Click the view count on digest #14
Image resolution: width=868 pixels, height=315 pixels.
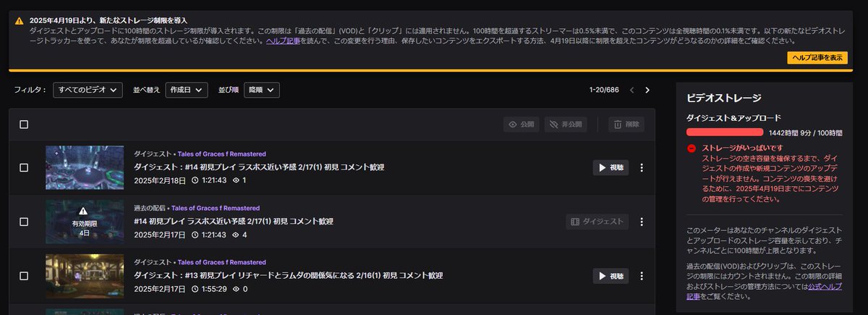tap(239, 180)
